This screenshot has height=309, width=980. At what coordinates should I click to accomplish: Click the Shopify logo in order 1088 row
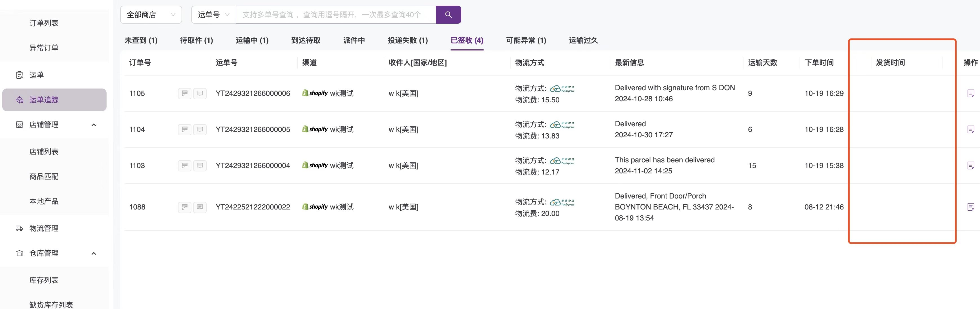click(315, 207)
